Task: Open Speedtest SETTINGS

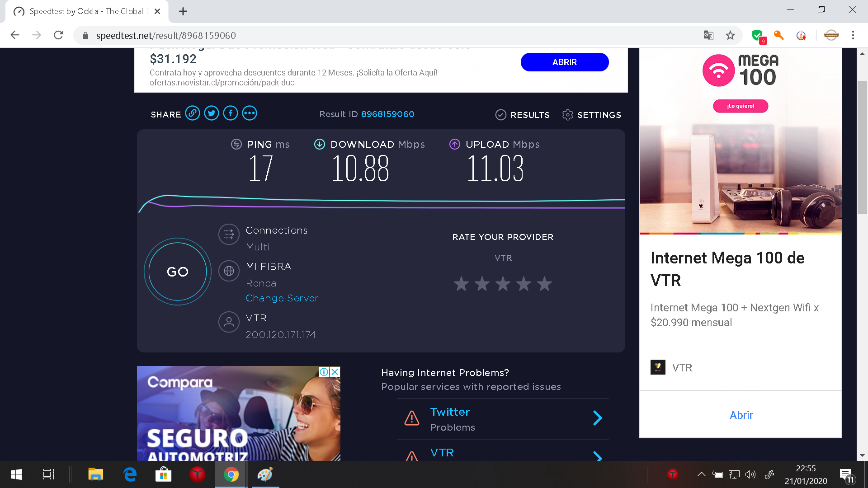Action: point(592,115)
